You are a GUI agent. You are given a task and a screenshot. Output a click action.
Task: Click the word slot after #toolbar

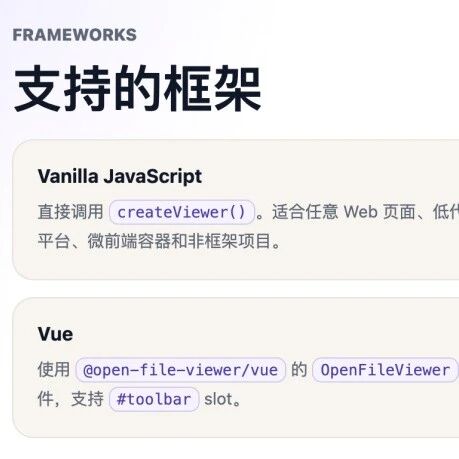pyautogui.click(x=218, y=399)
